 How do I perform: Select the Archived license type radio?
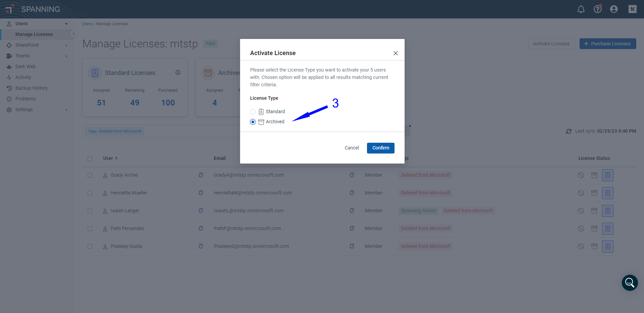coord(253,122)
